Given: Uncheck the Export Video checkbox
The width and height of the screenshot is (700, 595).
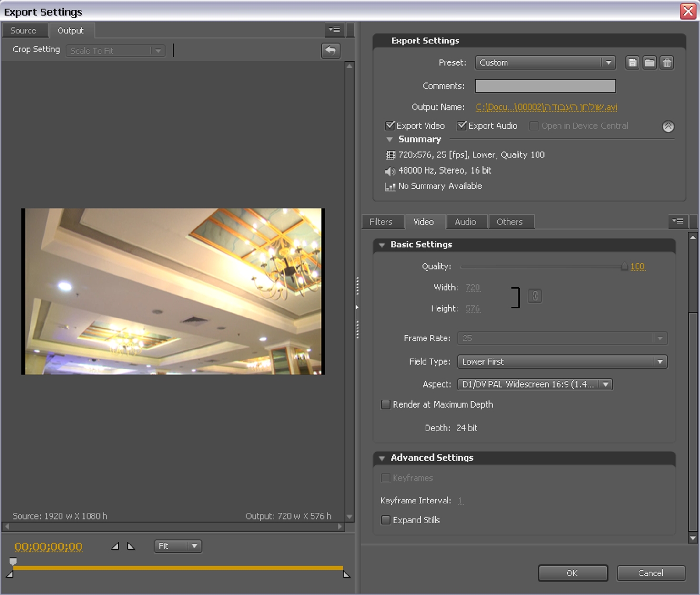Looking at the screenshot, I should click(x=390, y=125).
